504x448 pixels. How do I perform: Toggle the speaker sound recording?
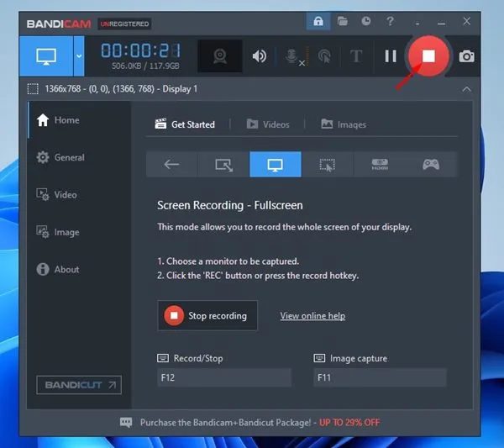(259, 56)
